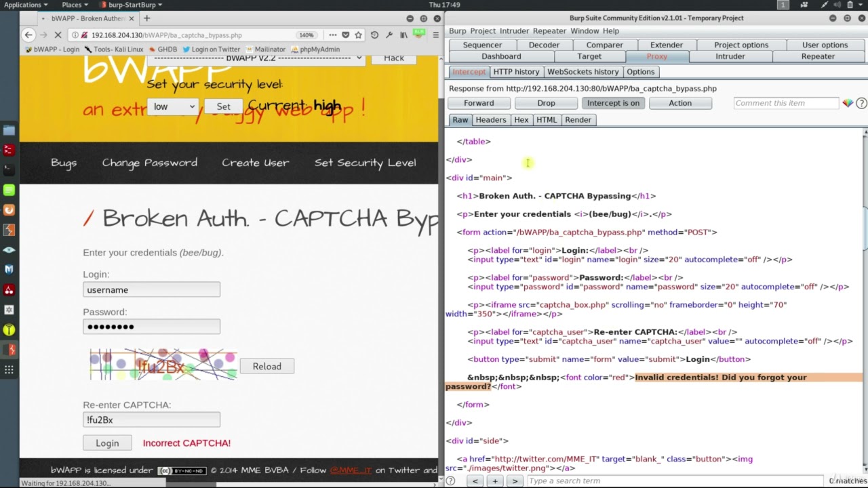Image resolution: width=868 pixels, height=488 pixels.
Task: Click 140% zoom indicator in address bar
Action: 307,35
